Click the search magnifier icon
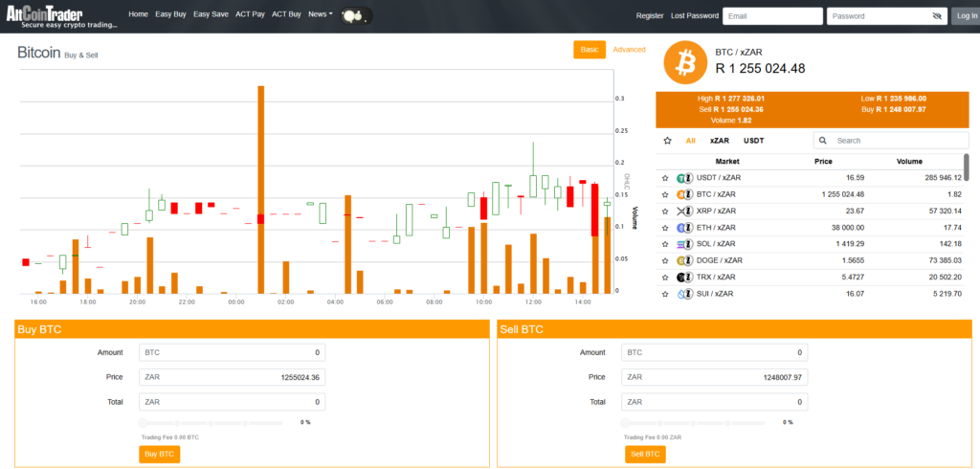This screenshot has width=980, height=469. [823, 141]
